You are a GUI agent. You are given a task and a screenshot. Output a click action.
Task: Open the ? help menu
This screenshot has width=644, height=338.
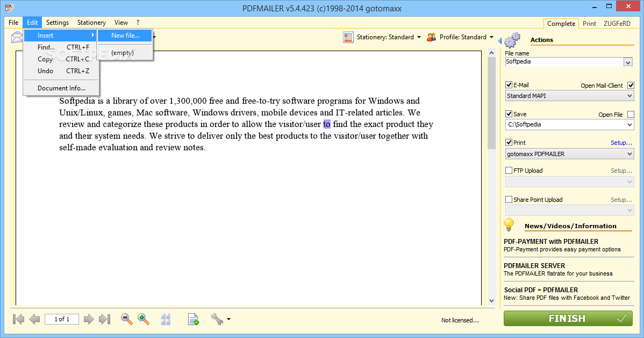138,23
